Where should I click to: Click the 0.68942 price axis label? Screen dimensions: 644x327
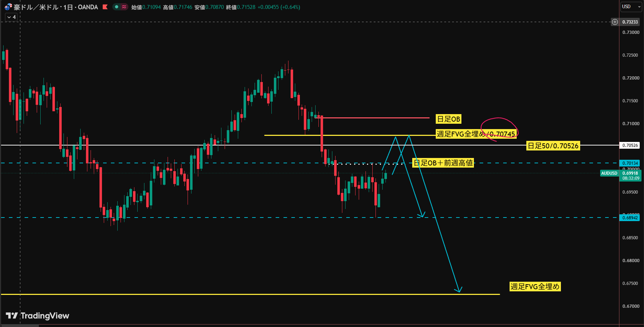[630, 218]
